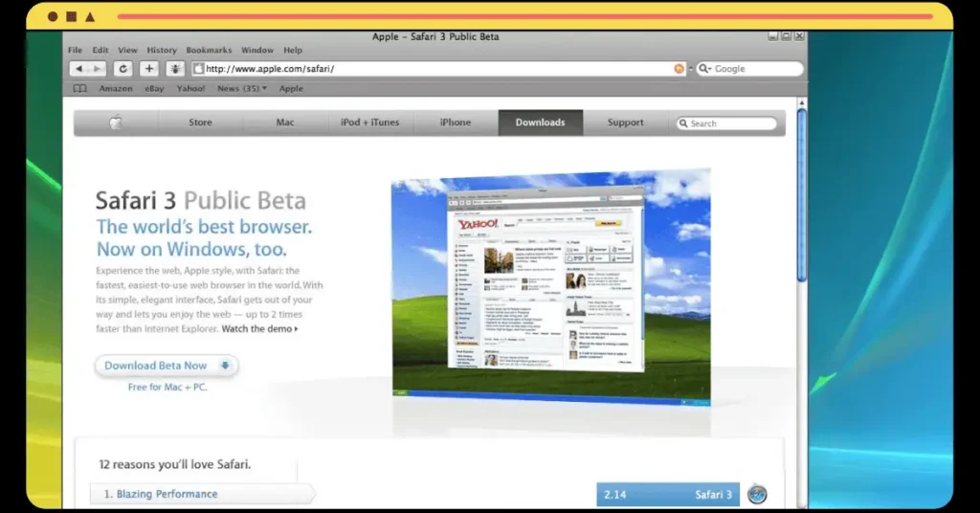This screenshot has height=513, width=980.
Task: Open the Edit menu
Action: click(100, 50)
